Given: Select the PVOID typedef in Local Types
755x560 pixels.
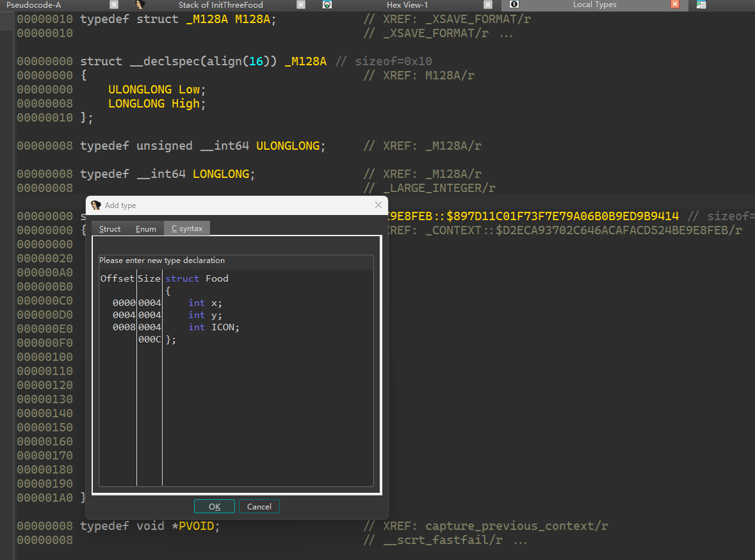Looking at the screenshot, I should (199, 526).
